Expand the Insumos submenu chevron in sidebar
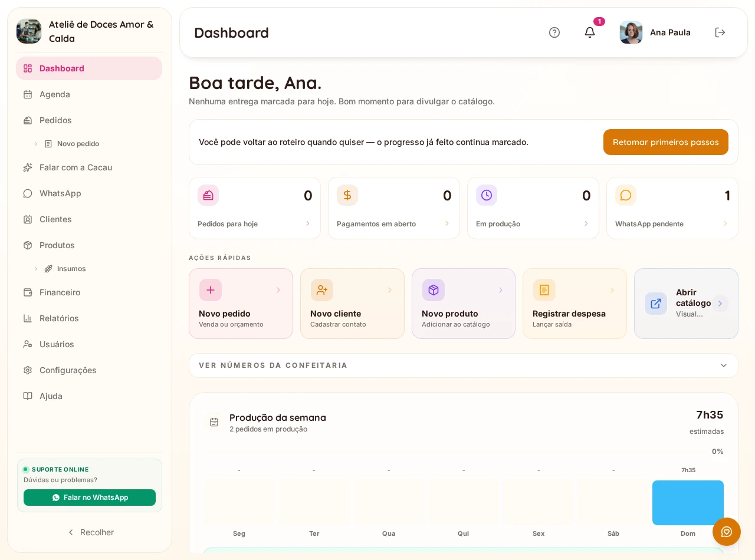The width and height of the screenshot is (755, 560). [36, 269]
